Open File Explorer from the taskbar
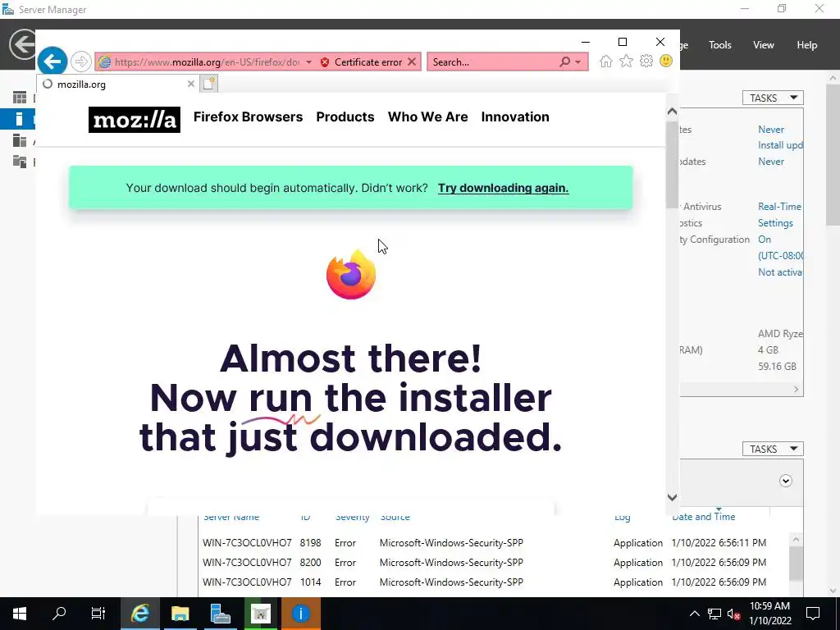840x630 pixels. coord(180,614)
